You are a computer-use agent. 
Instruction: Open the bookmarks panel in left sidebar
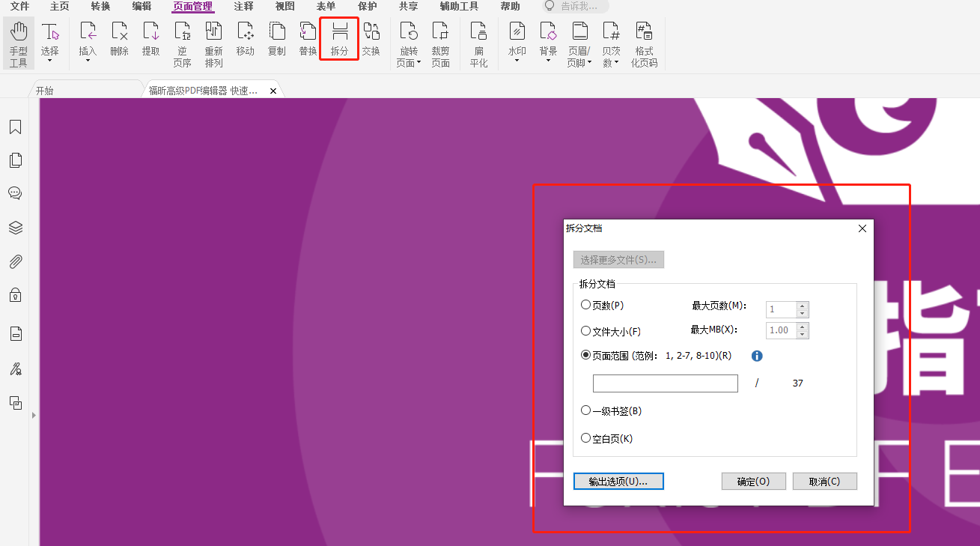pos(15,127)
